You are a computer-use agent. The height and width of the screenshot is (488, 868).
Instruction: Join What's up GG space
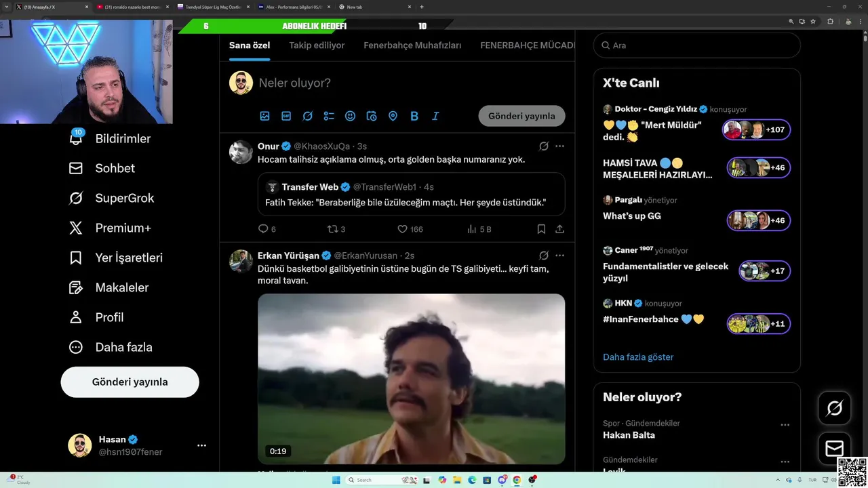pos(758,220)
